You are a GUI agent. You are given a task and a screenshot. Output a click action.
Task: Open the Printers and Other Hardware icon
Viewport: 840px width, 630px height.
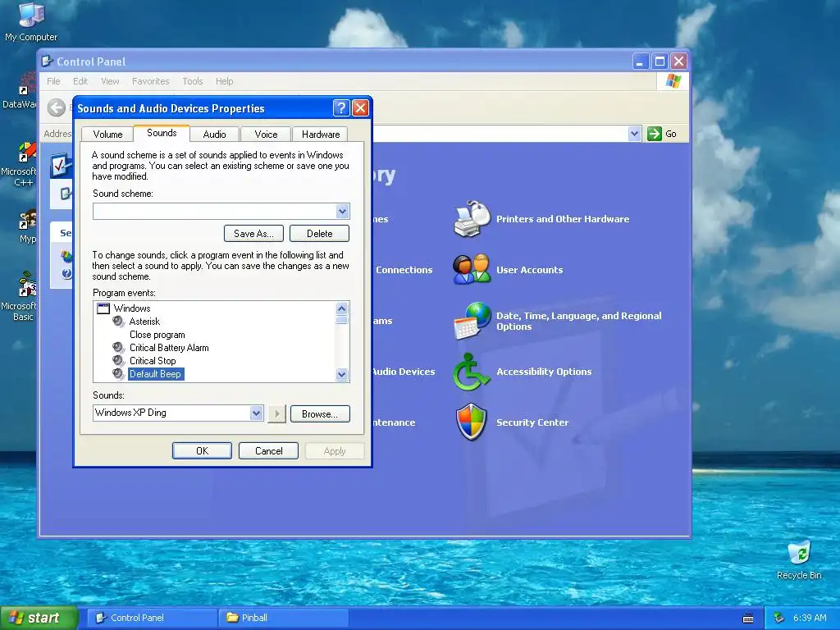[472, 218]
